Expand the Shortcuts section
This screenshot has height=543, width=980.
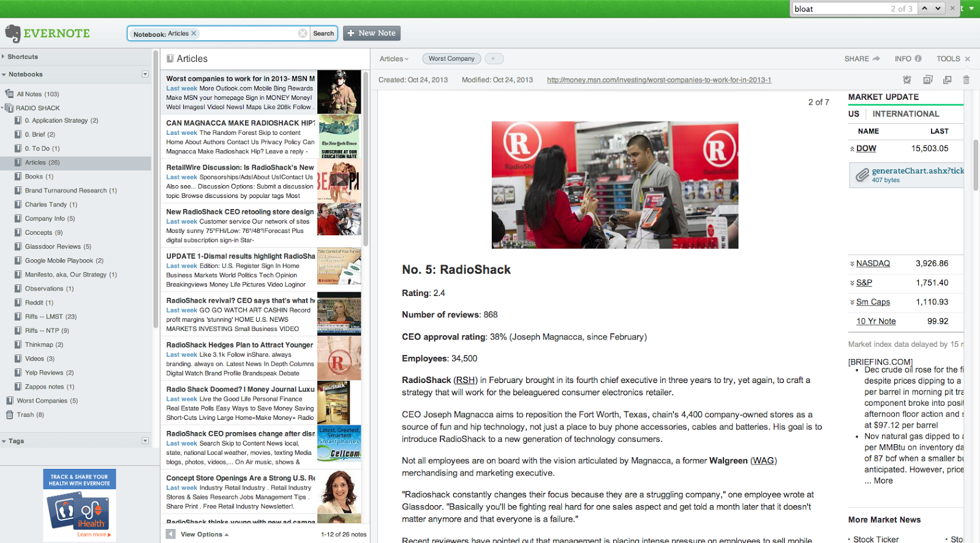tap(3, 56)
